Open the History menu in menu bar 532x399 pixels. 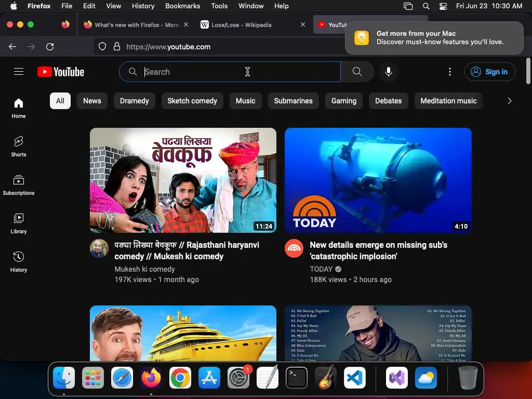pyautogui.click(x=143, y=6)
